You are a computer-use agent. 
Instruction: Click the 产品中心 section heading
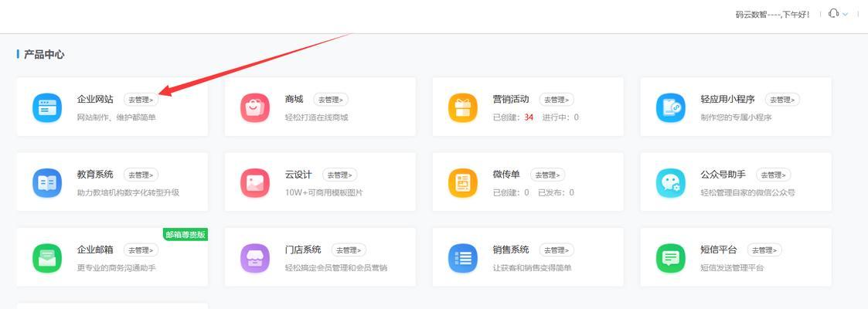[x=44, y=54]
